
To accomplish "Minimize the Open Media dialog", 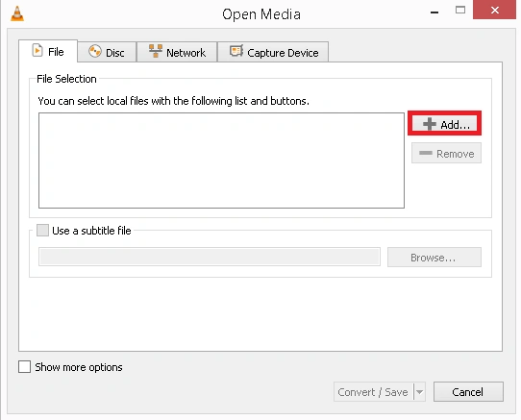I will click(x=434, y=12).
